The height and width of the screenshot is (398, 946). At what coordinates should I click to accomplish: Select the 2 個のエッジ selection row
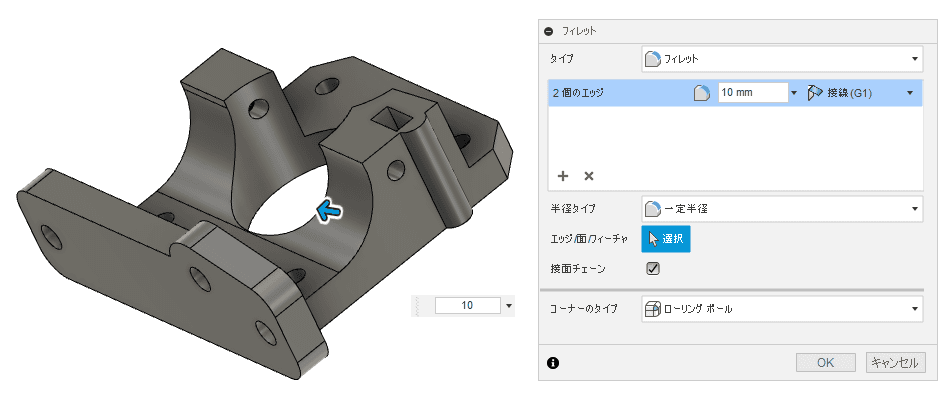pos(735,93)
